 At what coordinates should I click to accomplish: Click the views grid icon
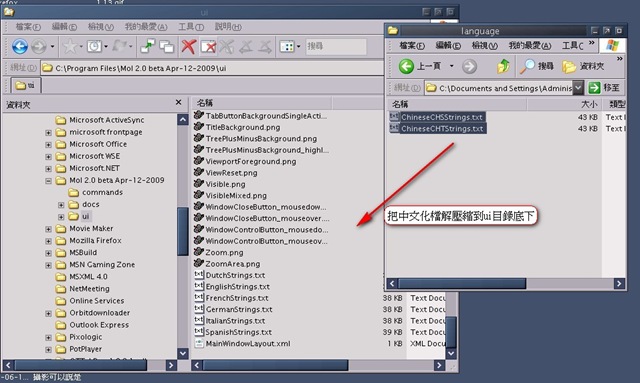[x=287, y=47]
